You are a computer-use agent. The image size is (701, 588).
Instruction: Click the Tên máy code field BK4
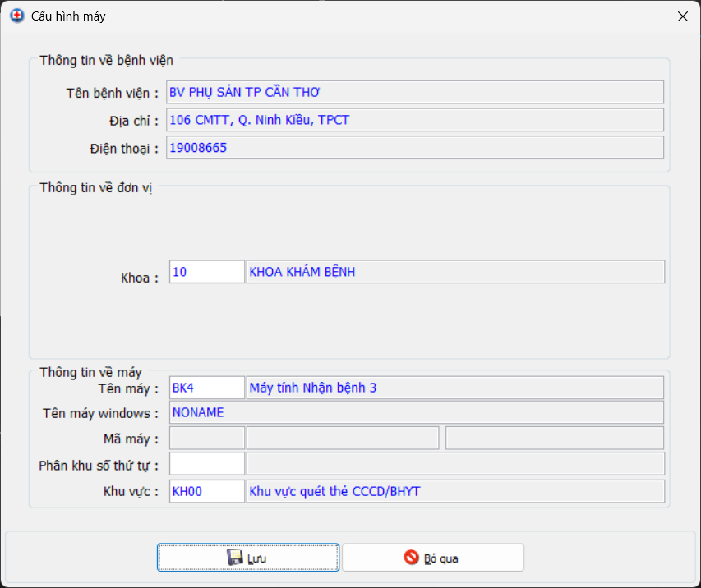207,388
